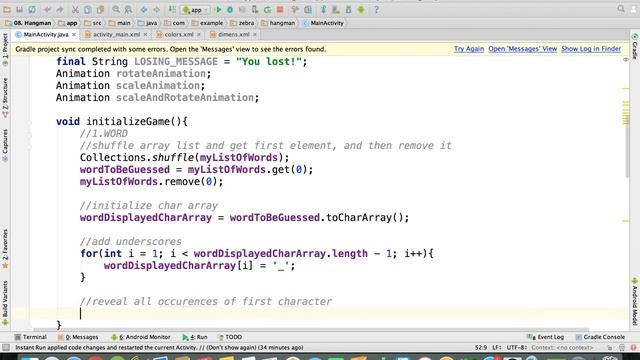Viewport: 640px width, 360px height.
Task: Toggle the Android Model side panel
Action: click(635, 301)
